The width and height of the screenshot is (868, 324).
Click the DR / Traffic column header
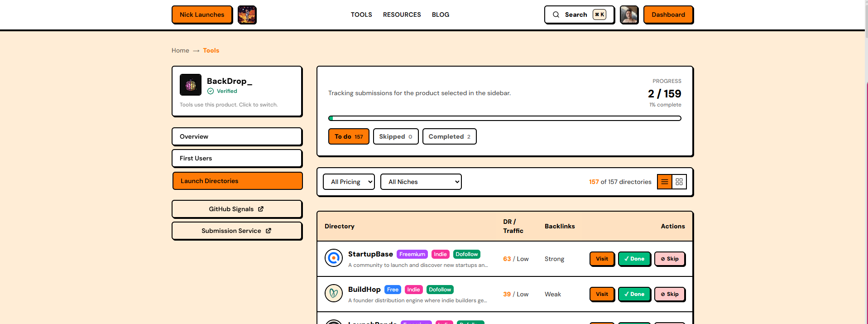pos(513,226)
